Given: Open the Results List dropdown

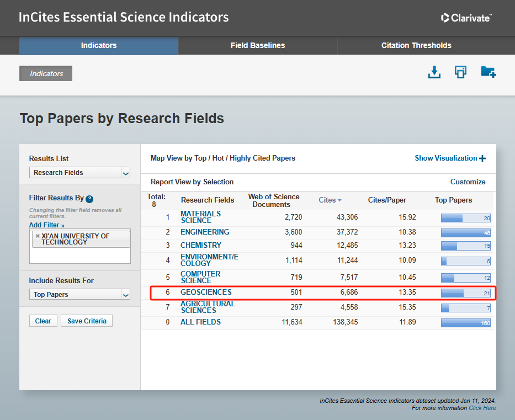Looking at the screenshot, I should tap(79, 173).
